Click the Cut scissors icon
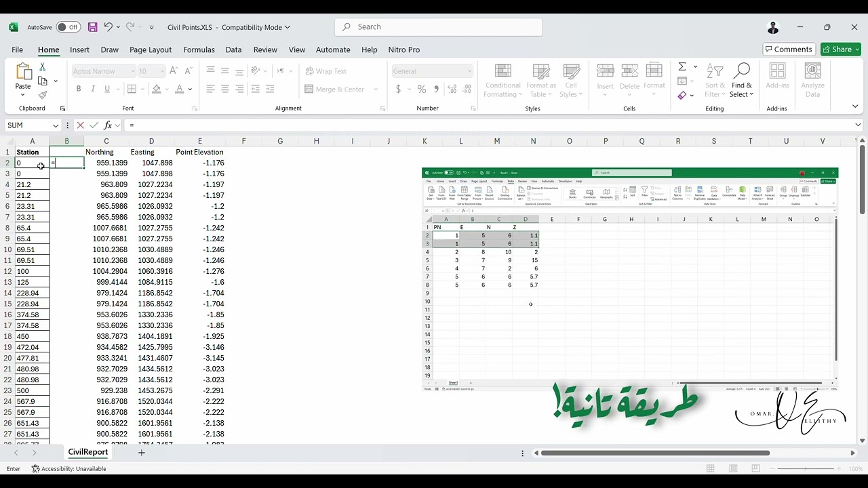This screenshot has width=868, height=488. click(42, 67)
